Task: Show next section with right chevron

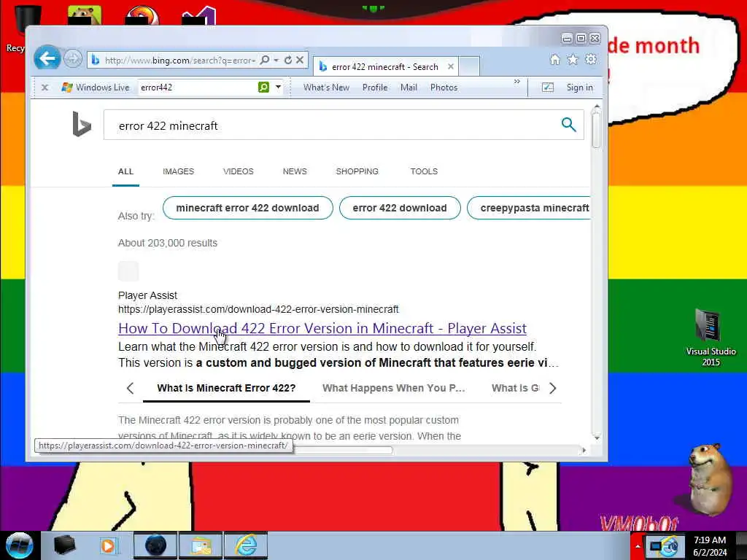Action: tap(553, 388)
